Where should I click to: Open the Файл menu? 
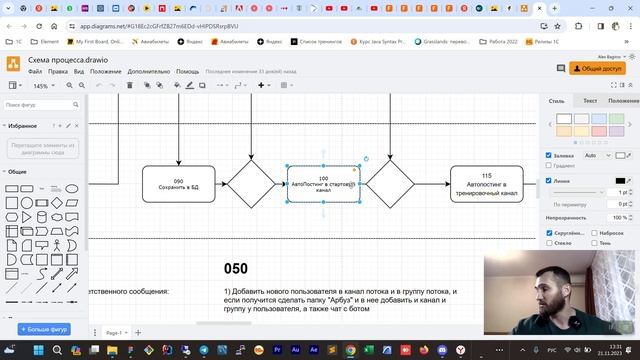(x=35, y=71)
